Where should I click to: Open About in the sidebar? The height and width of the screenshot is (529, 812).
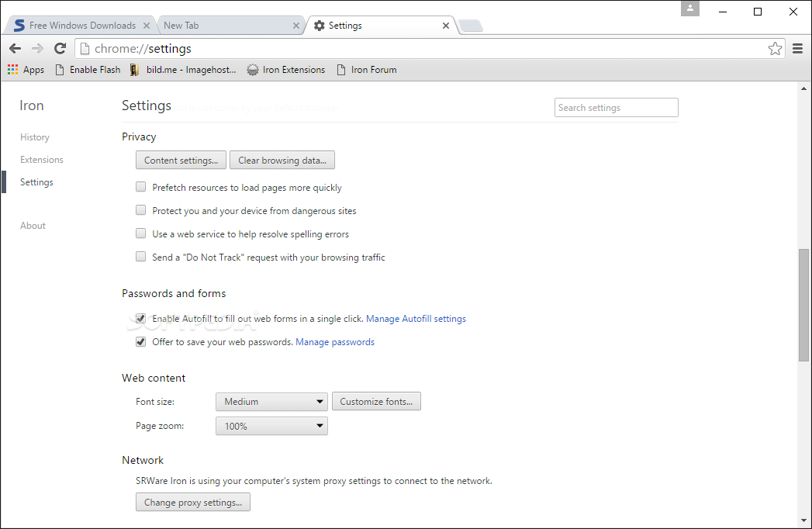coord(33,226)
